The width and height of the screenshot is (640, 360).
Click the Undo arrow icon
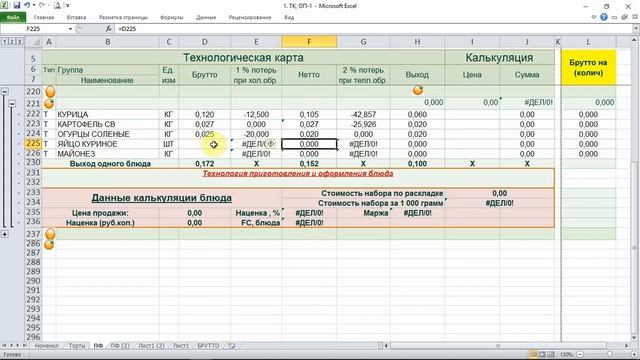point(27,6)
